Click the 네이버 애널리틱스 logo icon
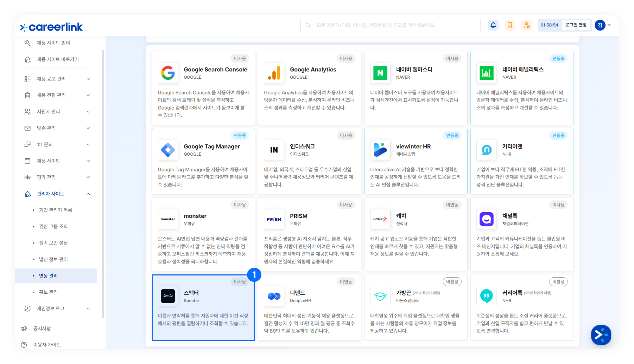 (487, 73)
